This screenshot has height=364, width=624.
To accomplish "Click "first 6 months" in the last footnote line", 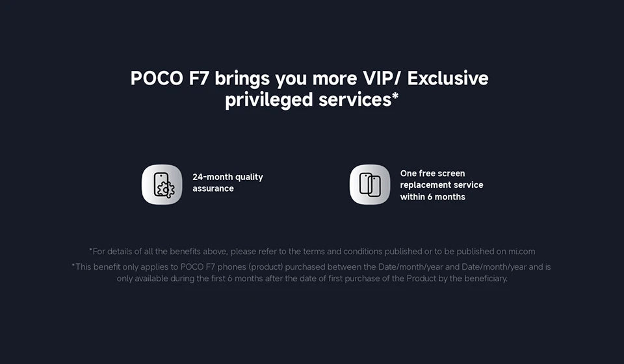I will pos(235,278).
